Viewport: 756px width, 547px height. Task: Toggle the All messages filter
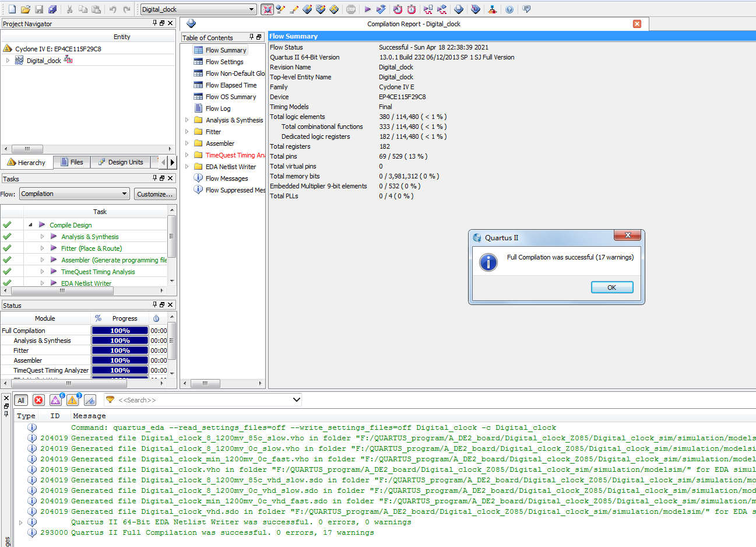pos(21,400)
